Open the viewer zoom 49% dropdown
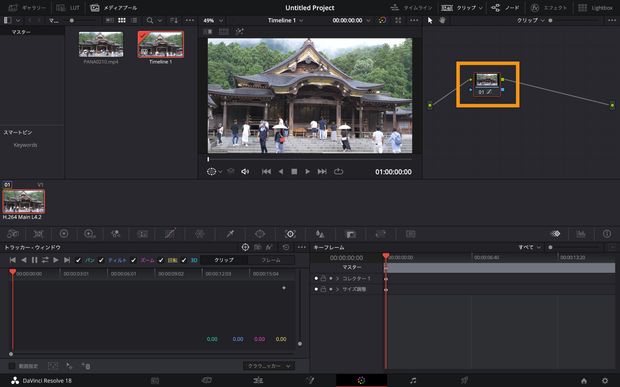620x387 pixels. [x=213, y=20]
